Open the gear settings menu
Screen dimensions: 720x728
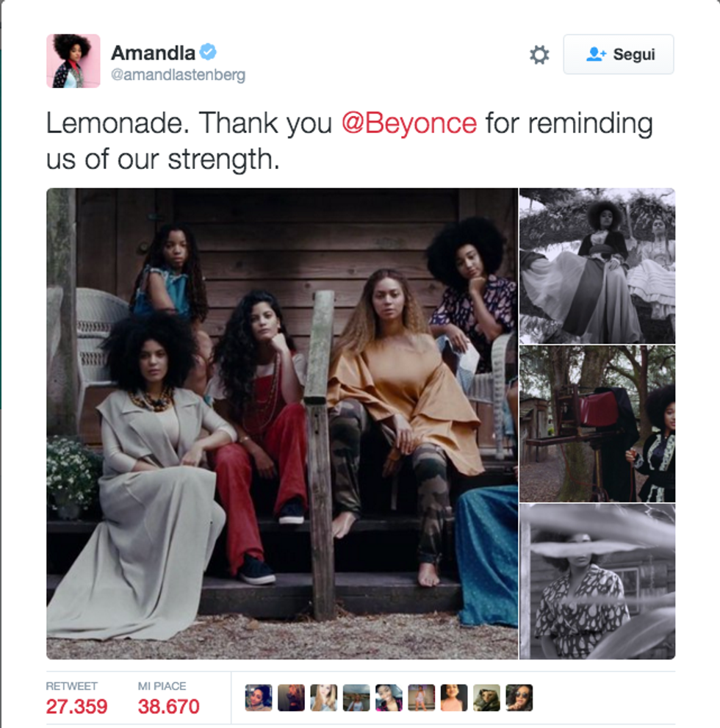[539, 55]
